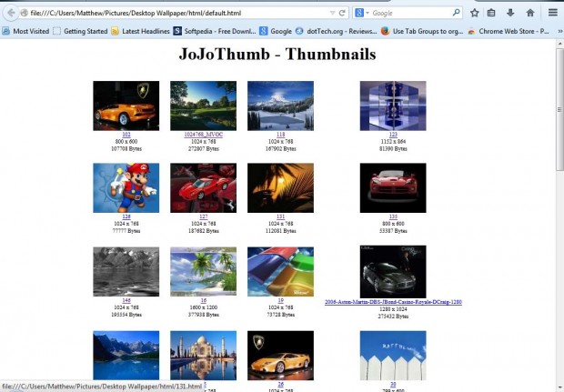
Task: Show more bookmarks overflow chevron
Action: (559, 31)
